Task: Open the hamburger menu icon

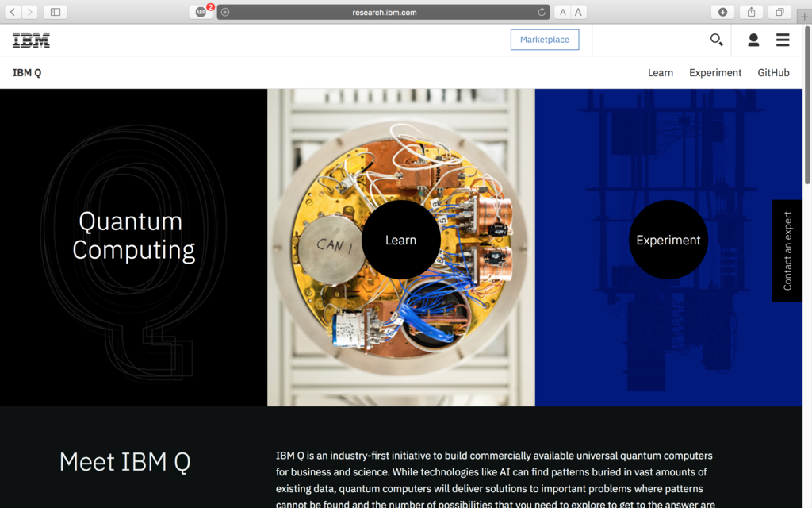Action: (x=783, y=40)
